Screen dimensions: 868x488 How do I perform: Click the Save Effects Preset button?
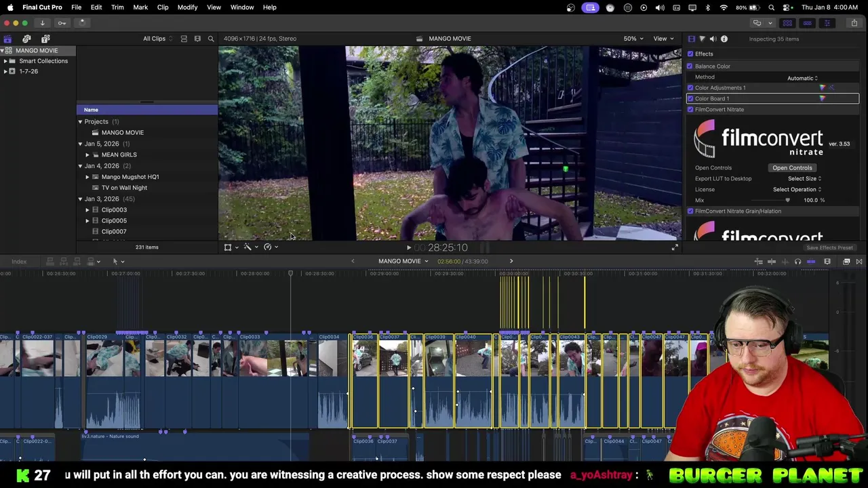(830, 247)
